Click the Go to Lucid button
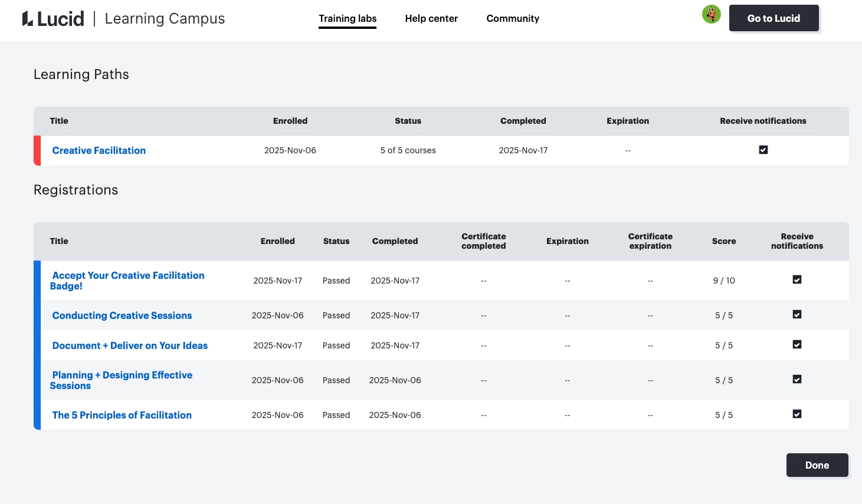 pyautogui.click(x=773, y=18)
